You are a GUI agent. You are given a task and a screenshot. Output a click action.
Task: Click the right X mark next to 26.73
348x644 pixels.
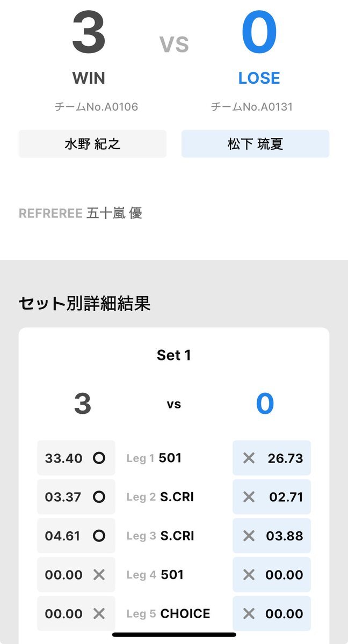(x=249, y=458)
